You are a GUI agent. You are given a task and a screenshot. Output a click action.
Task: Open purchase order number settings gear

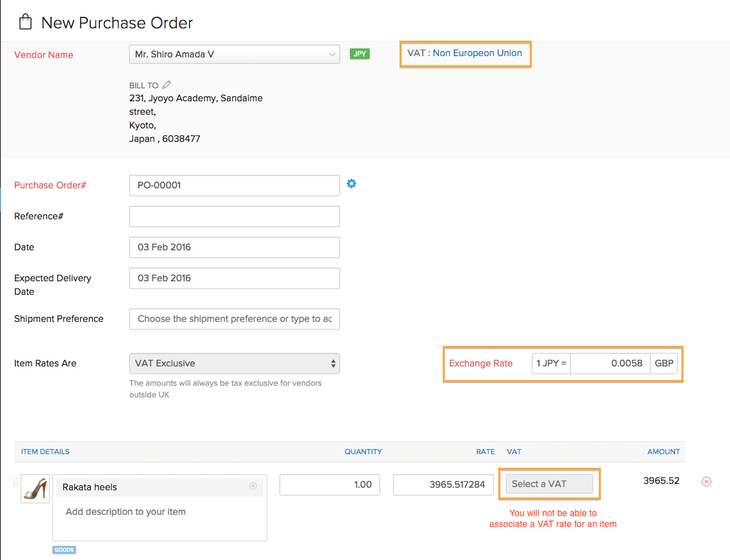[351, 184]
